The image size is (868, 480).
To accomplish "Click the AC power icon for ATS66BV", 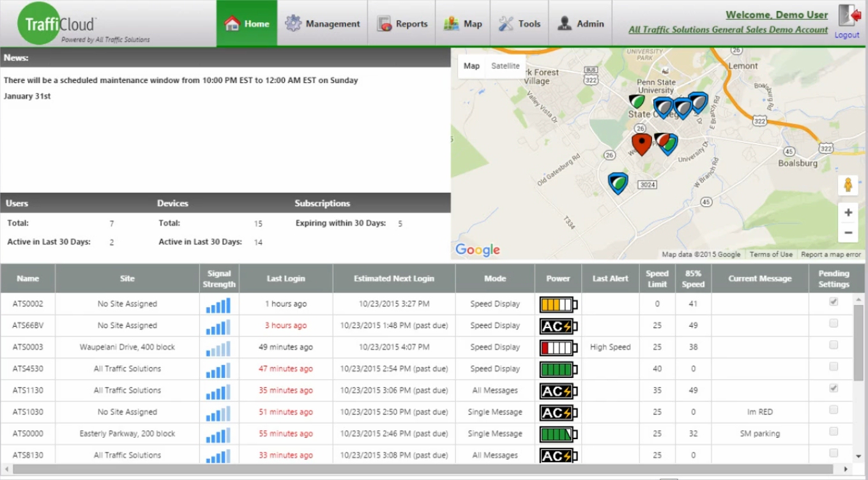I will point(558,326).
